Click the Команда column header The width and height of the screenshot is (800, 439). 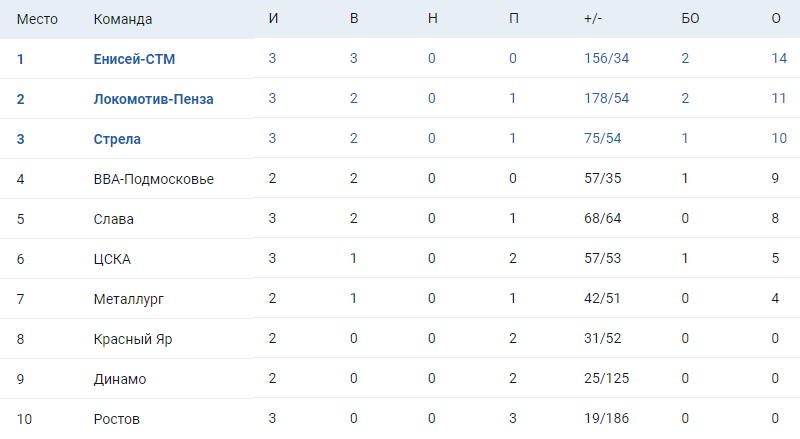point(121,20)
